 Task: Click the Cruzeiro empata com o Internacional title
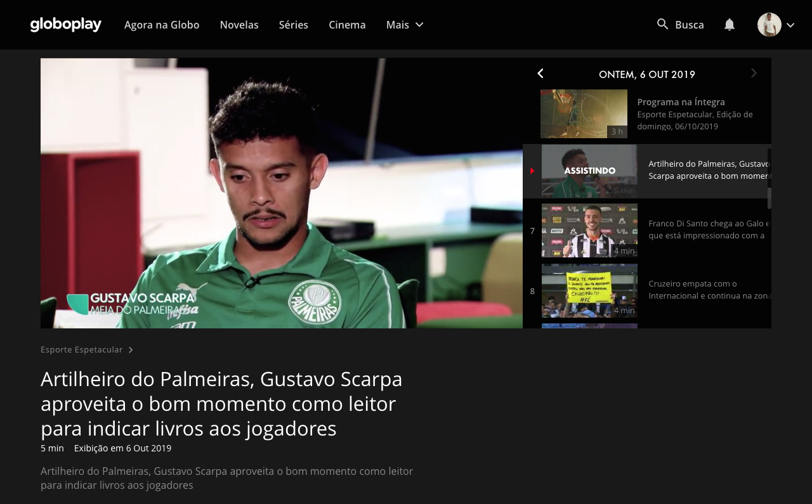point(709,290)
